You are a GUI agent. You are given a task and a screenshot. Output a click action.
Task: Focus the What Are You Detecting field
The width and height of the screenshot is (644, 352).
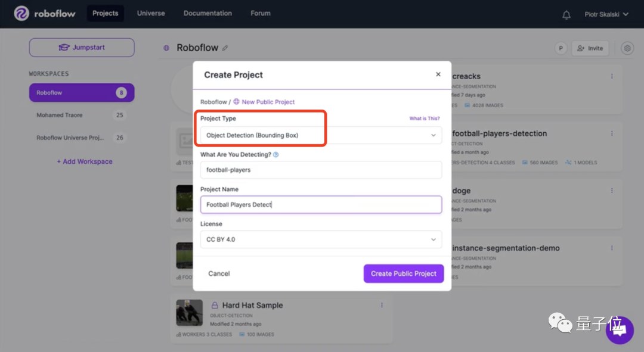tap(321, 170)
